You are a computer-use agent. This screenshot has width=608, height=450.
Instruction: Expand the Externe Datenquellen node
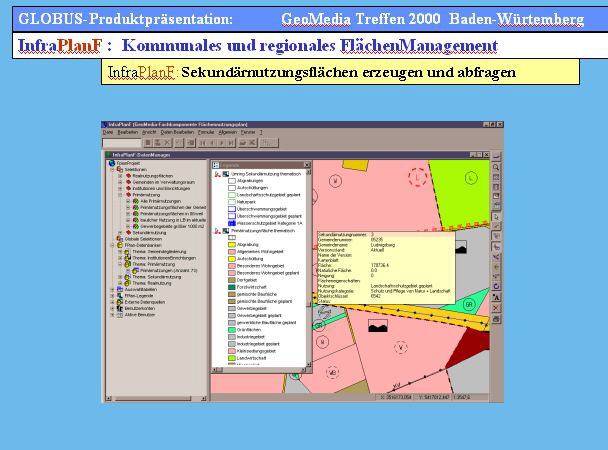pyautogui.click(x=112, y=302)
